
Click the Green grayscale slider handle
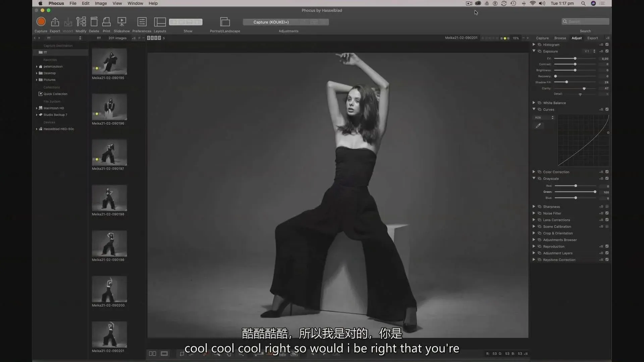[595, 192]
